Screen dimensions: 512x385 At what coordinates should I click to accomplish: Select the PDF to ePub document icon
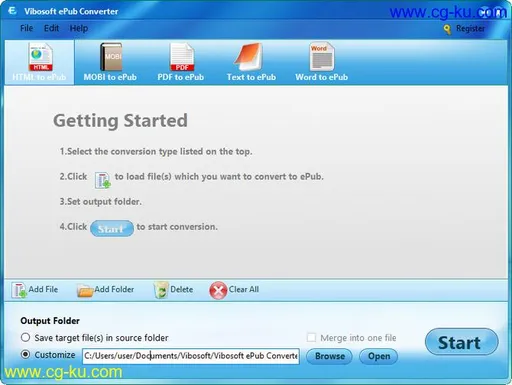tap(182, 57)
